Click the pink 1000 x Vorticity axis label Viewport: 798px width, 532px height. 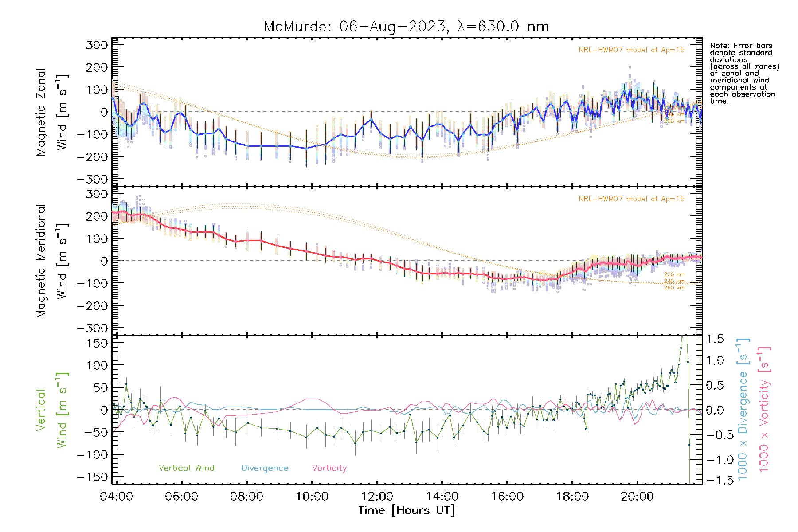pos(764,410)
